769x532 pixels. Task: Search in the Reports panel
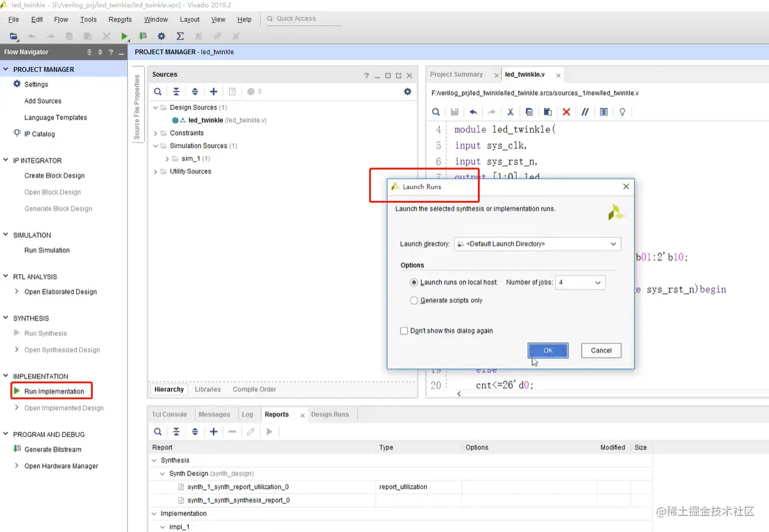pos(158,432)
